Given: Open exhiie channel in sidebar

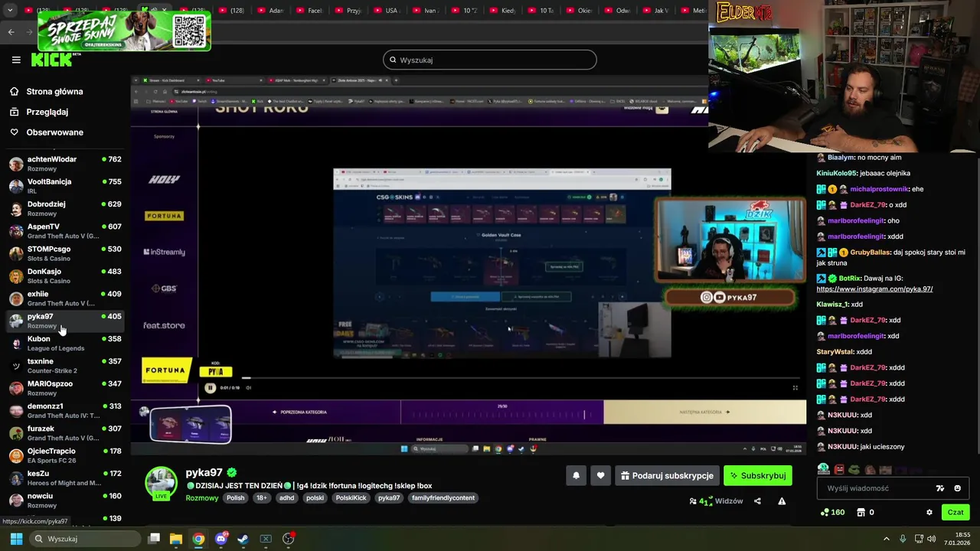Looking at the screenshot, I should (64, 298).
